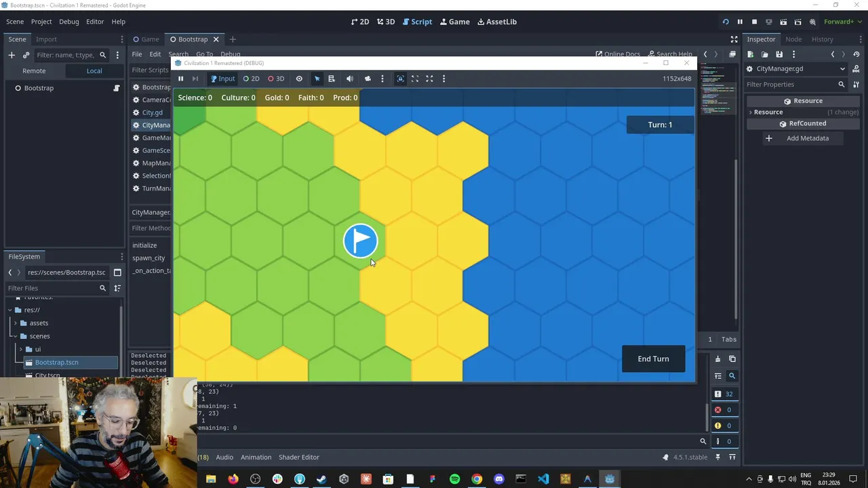
Task: Open the Scene menu
Action: [x=15, y=22]
